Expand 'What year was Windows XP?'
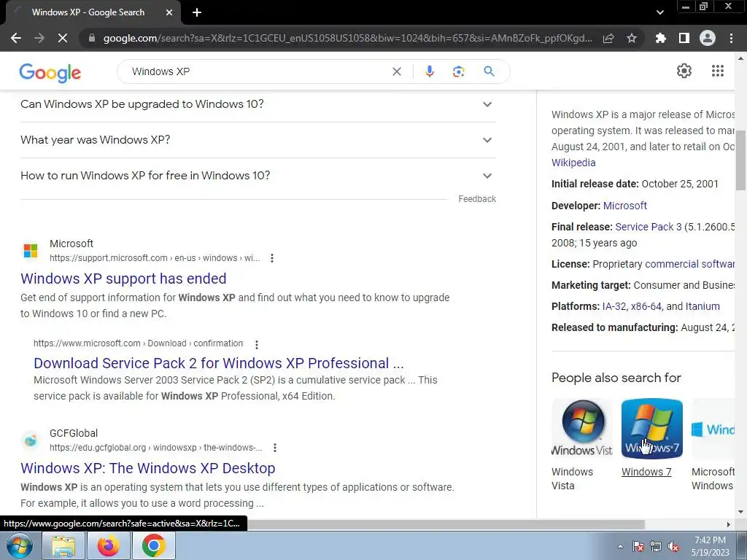This screenshot has height=560, width=747. pyautogui.click(x=258, y=140)
